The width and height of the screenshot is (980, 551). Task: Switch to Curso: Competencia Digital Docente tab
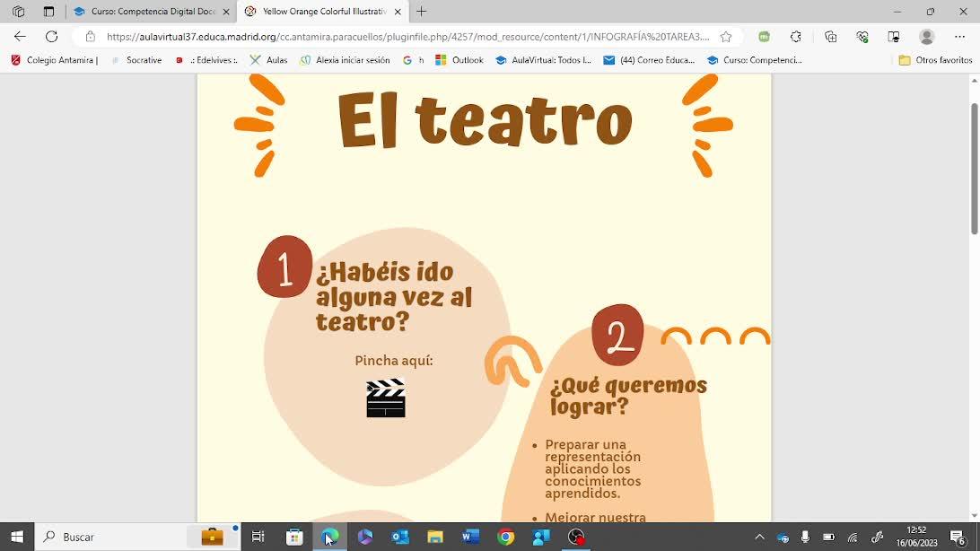tap(151, 12)
